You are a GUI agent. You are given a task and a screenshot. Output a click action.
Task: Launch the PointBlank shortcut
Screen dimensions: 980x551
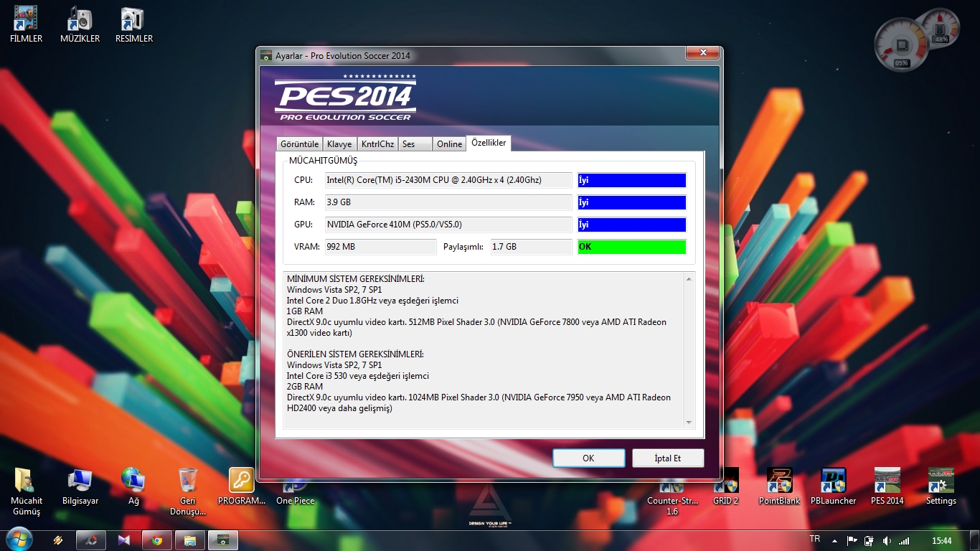779,486
